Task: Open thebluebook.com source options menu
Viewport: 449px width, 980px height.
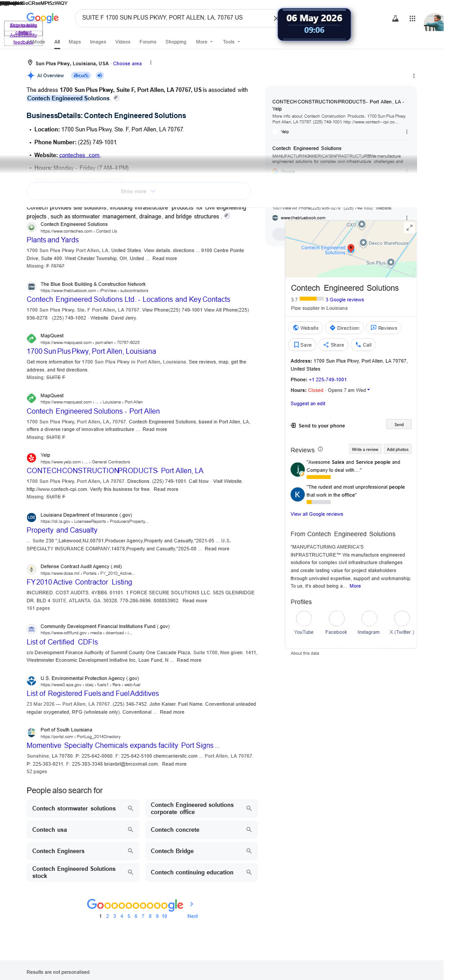Action: (x=407, y=218)
